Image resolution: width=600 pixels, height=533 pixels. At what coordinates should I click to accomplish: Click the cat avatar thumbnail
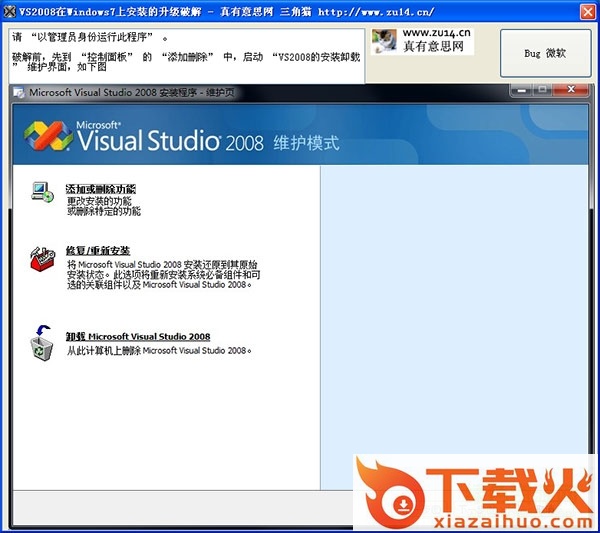tap(384, 41)
